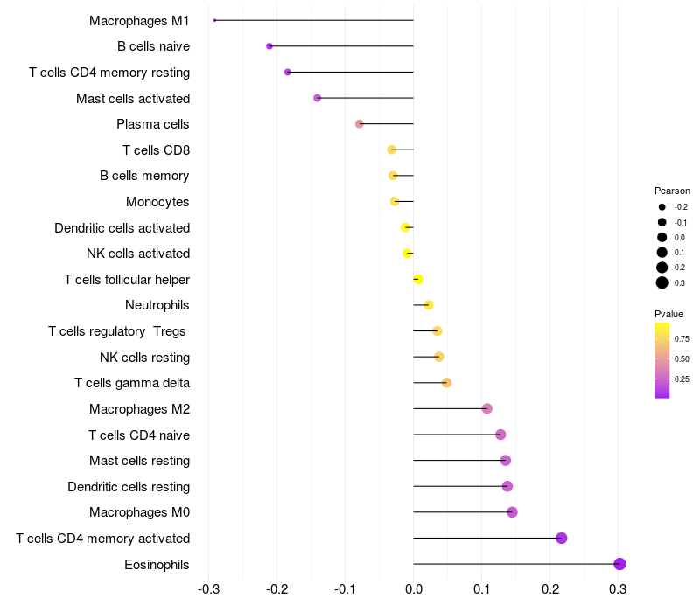Click the Pvalue color gradient bar
Viewport: 700px width, 612px height.
coord(662,360)
